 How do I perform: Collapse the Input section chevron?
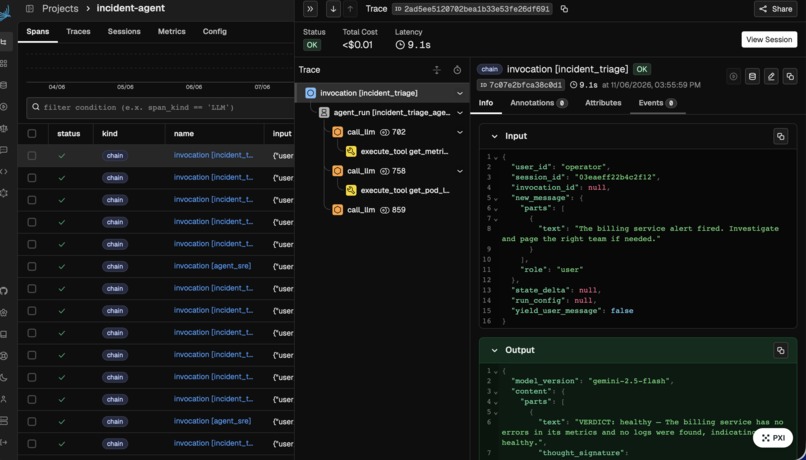(x=494, y=136)
